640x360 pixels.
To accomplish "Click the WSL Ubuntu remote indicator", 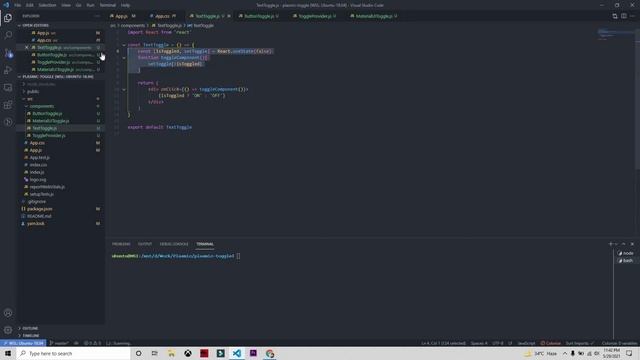I will tap(23, 343).
